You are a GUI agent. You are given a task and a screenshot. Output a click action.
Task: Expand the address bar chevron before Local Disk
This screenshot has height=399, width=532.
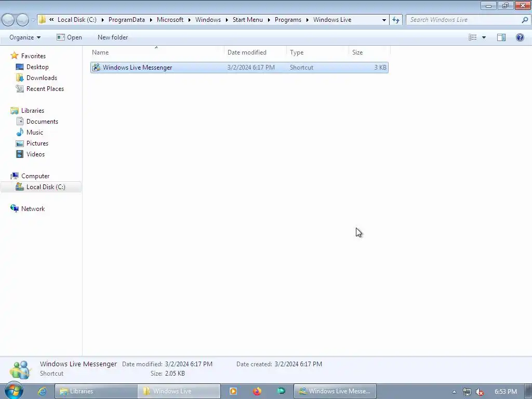tap(51, 20)
